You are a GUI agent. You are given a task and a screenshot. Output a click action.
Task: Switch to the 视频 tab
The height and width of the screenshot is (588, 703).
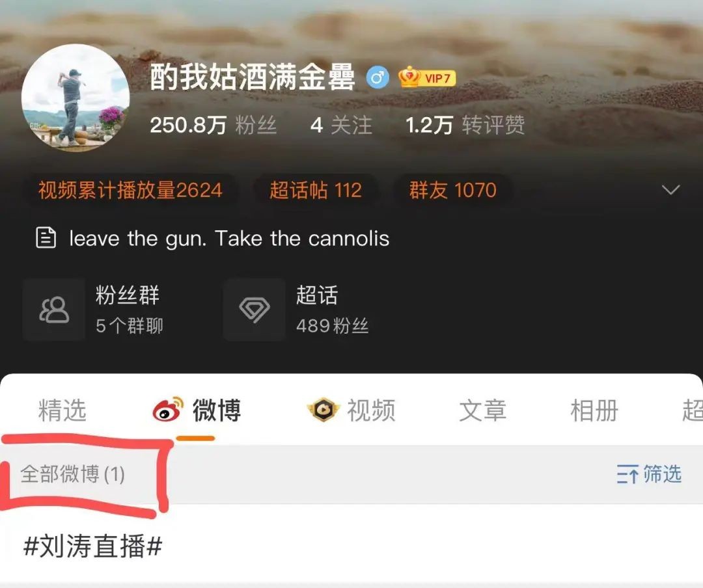click(371, 410)
